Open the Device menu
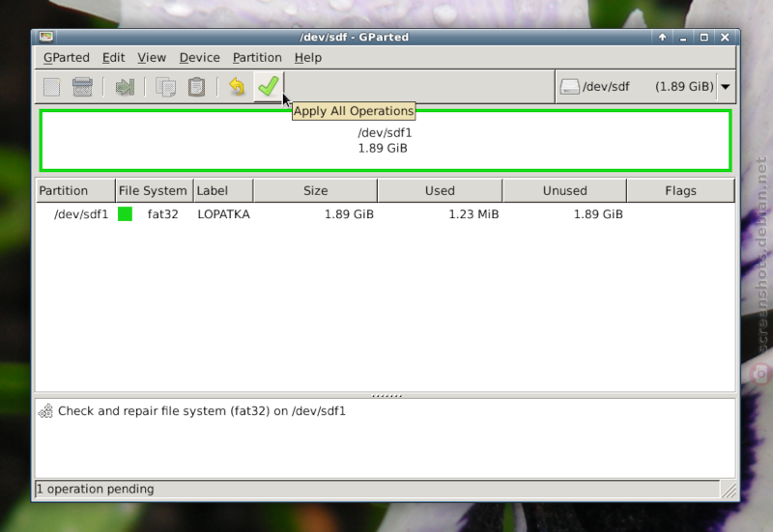Screen dimensions: 773x532 tap(200, 58)
